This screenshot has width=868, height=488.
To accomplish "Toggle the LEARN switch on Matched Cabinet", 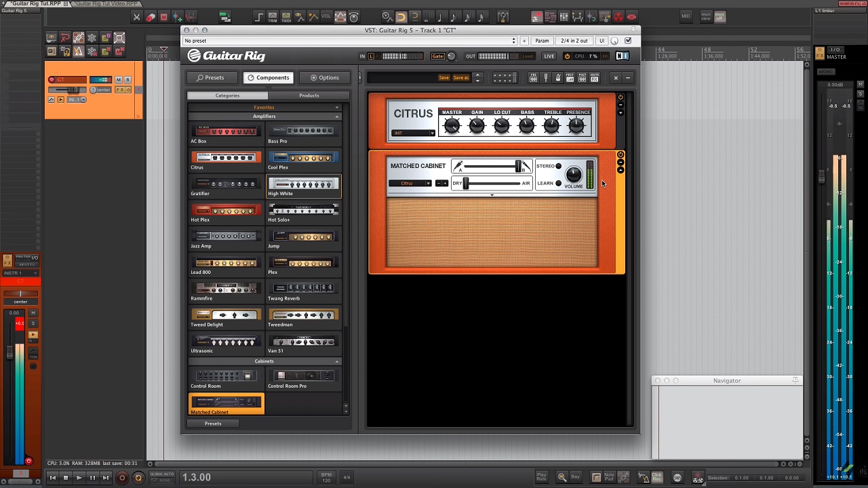I will pos(558,183).
